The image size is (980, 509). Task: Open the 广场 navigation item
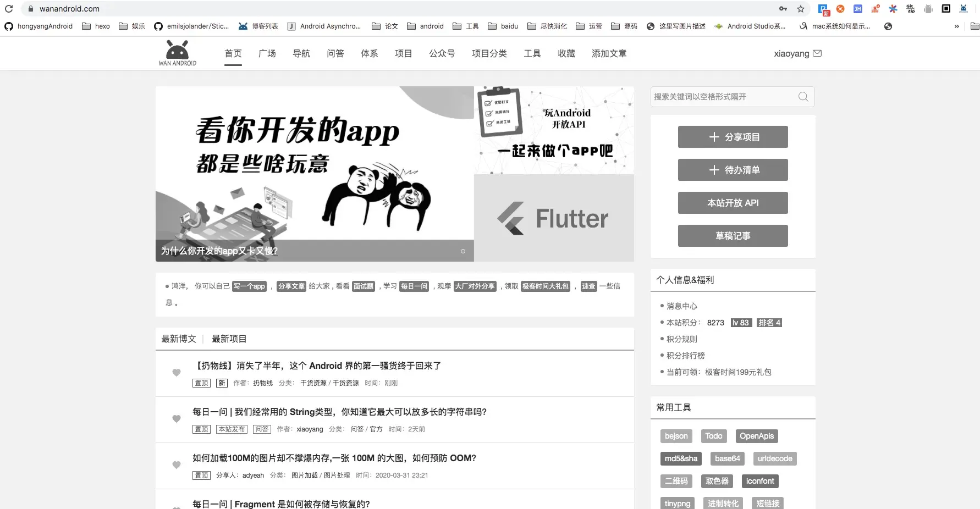pos(267,53)
